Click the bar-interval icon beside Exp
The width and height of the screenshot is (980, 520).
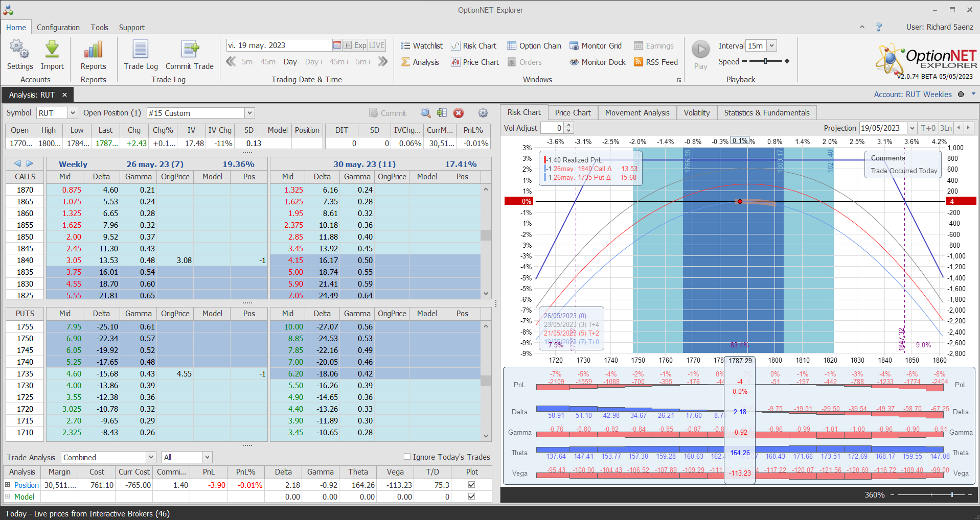tap(348, 45)
